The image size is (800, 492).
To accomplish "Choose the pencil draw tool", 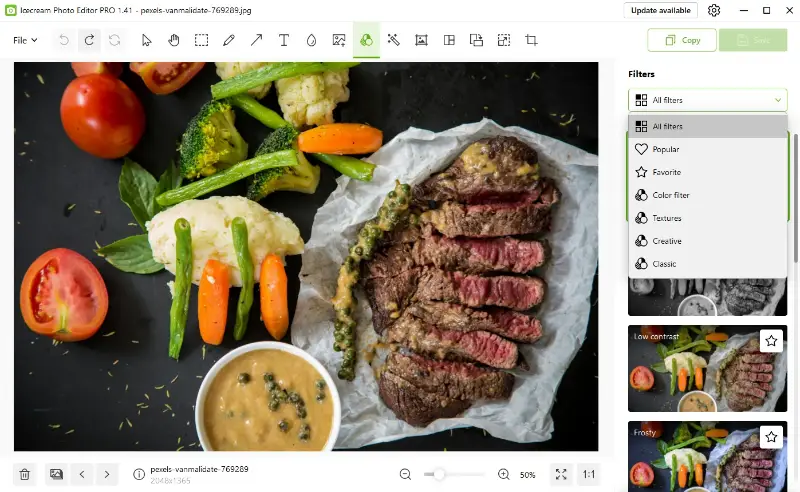I will click(x=229, y=40).
